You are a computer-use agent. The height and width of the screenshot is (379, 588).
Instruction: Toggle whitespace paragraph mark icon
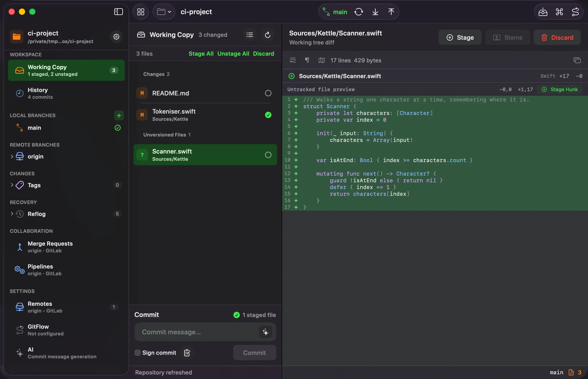307,60
